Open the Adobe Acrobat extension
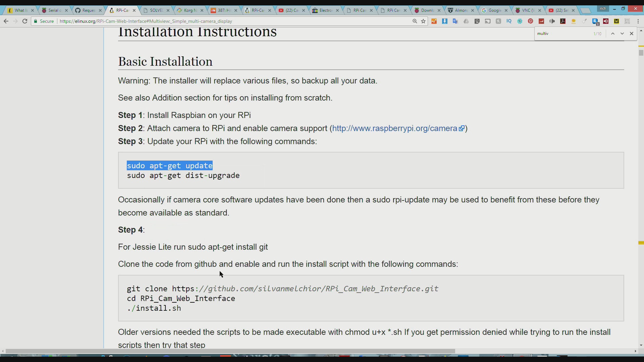This screenshot has width=644, height=362. pyautogui.click(x=563, y=21)
